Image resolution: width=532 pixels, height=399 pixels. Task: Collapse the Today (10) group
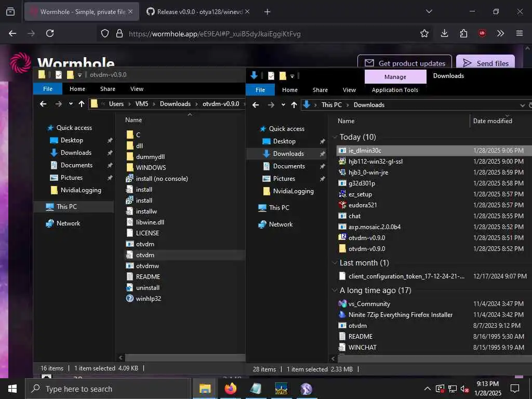click(x=335, y=137)
